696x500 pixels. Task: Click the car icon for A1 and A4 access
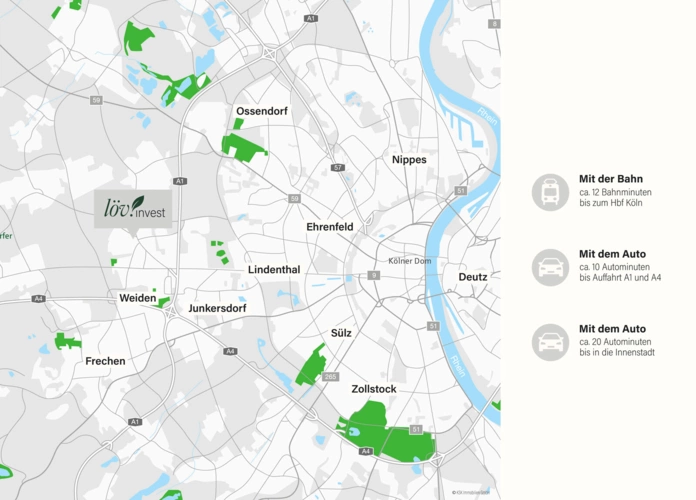550,267
